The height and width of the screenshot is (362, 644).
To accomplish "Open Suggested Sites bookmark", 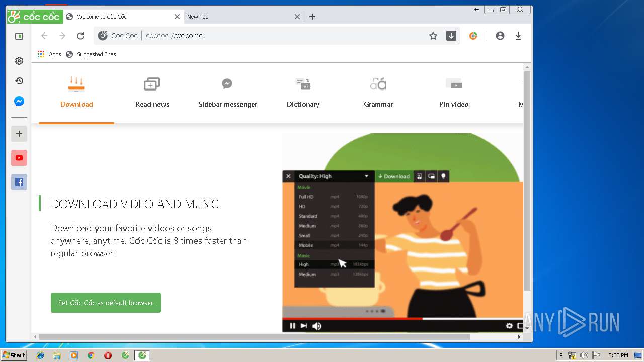I will point(91,54).
